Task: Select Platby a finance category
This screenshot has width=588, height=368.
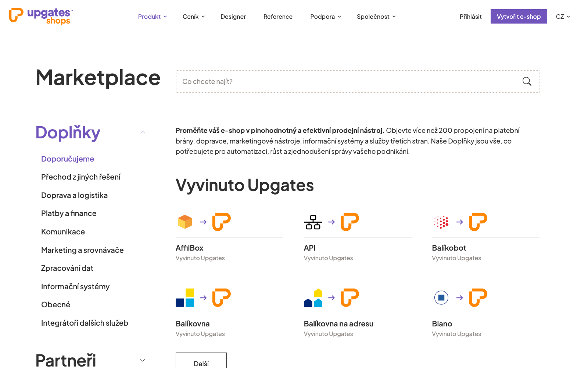Action: click(x=69, y=213)
